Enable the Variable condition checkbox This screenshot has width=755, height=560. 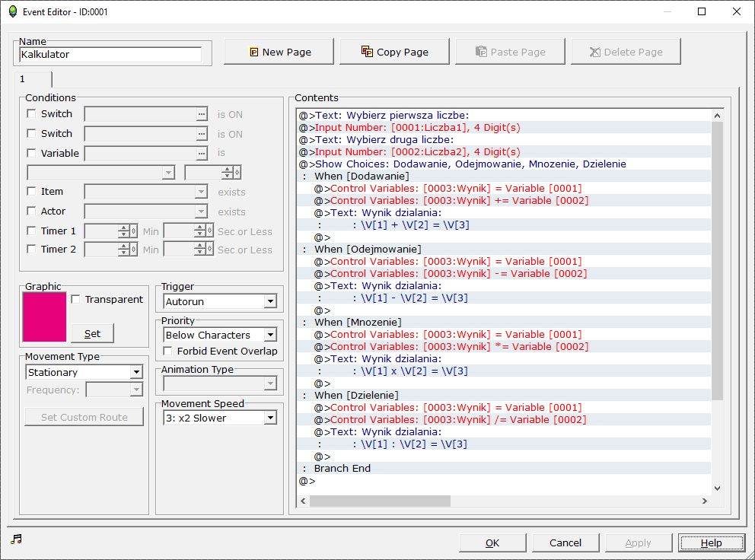(32, 153)
